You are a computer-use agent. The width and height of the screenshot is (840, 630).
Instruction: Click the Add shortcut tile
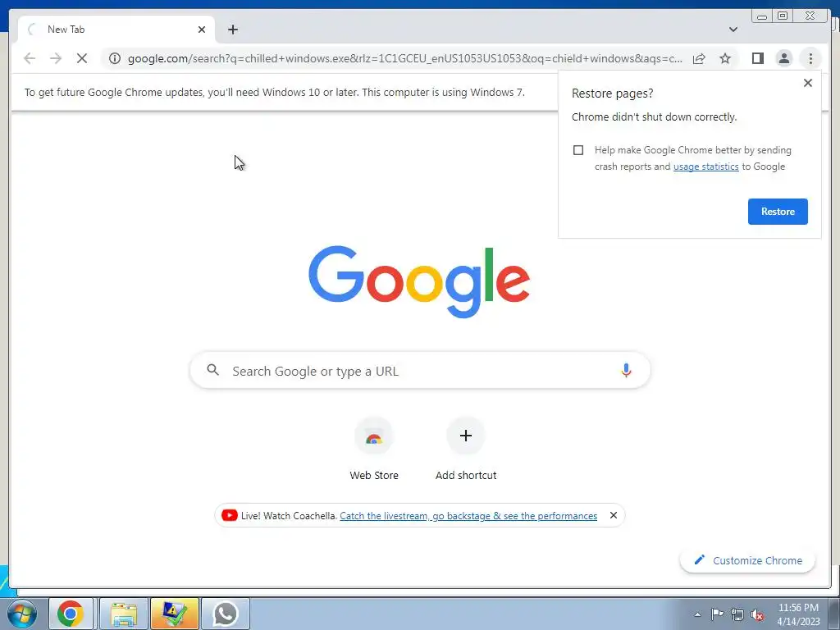(466, 449)
